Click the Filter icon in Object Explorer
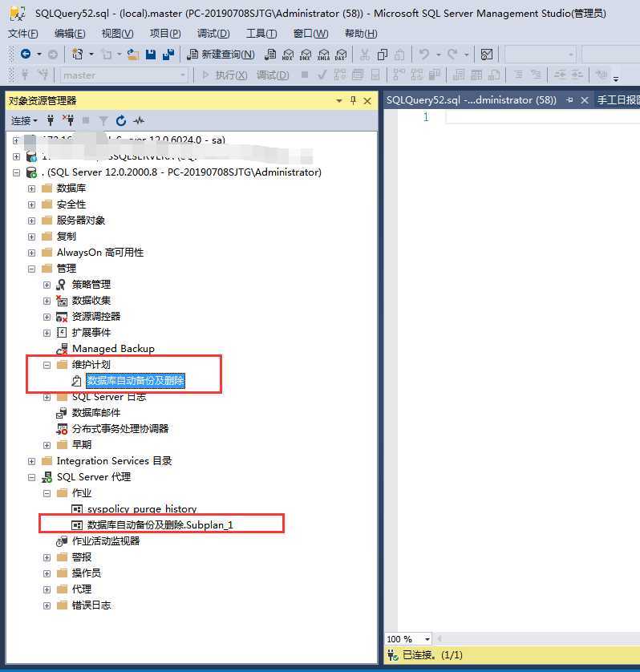This screenshot has height=672, width=640. 103,121
